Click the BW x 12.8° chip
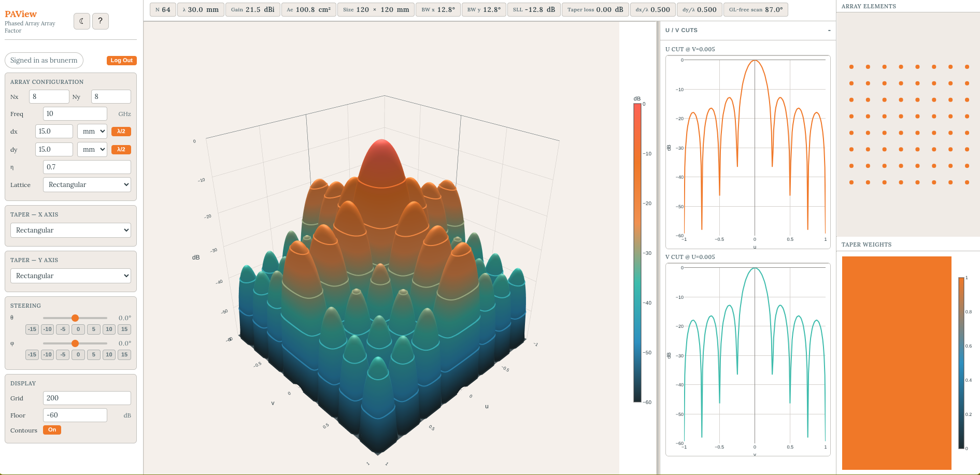Screen dimensions: 980x475 [438, 10]
